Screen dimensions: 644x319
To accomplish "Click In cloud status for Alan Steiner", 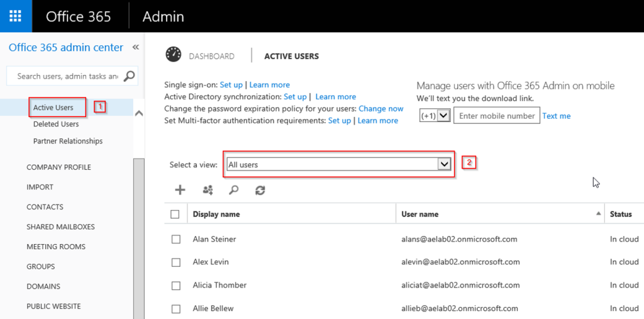I will tap(625, 239).
